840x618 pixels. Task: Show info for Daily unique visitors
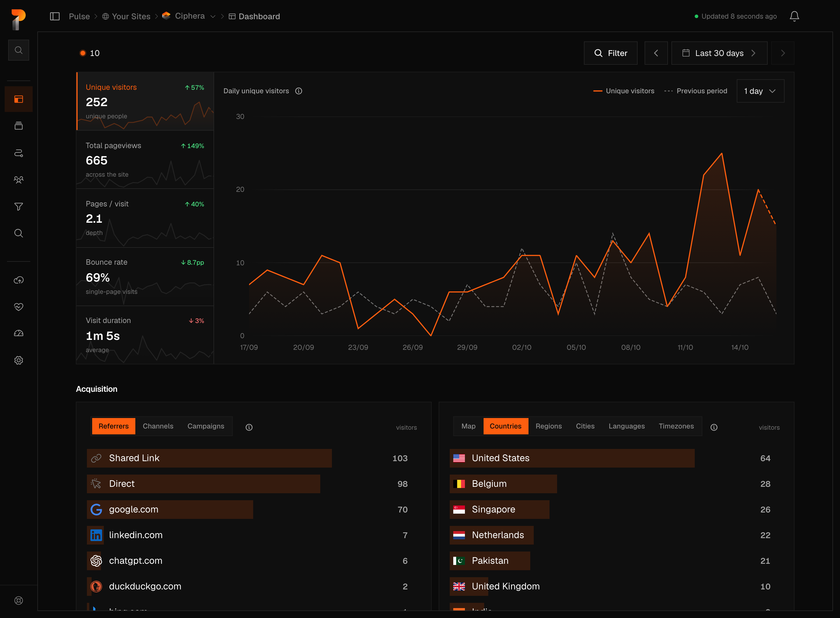(x=299, y=91)
